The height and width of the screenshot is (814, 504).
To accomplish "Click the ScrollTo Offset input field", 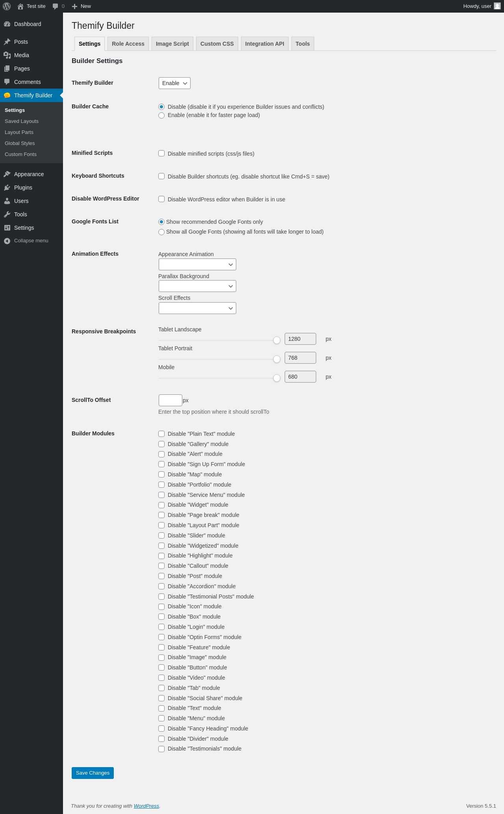I will coord(170,400).
